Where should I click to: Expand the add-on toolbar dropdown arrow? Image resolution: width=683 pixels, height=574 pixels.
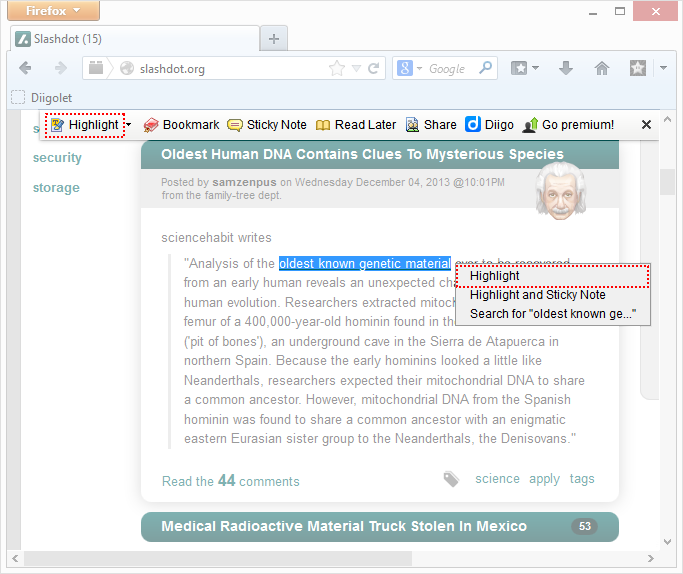[x=663, y=68]
